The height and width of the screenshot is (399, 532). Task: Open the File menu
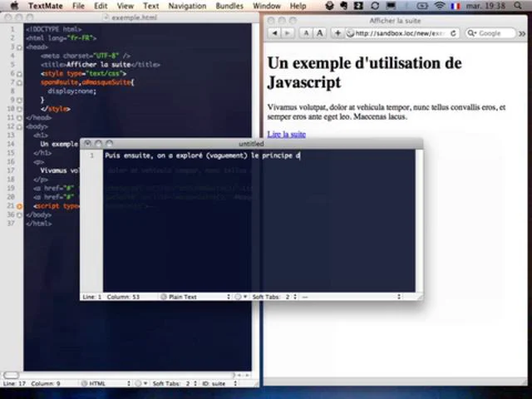[x=78, y=6]
